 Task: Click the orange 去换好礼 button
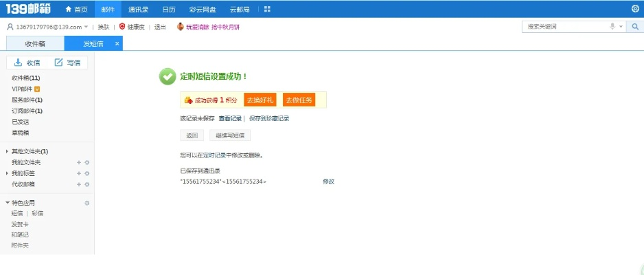tap(260, 100)
